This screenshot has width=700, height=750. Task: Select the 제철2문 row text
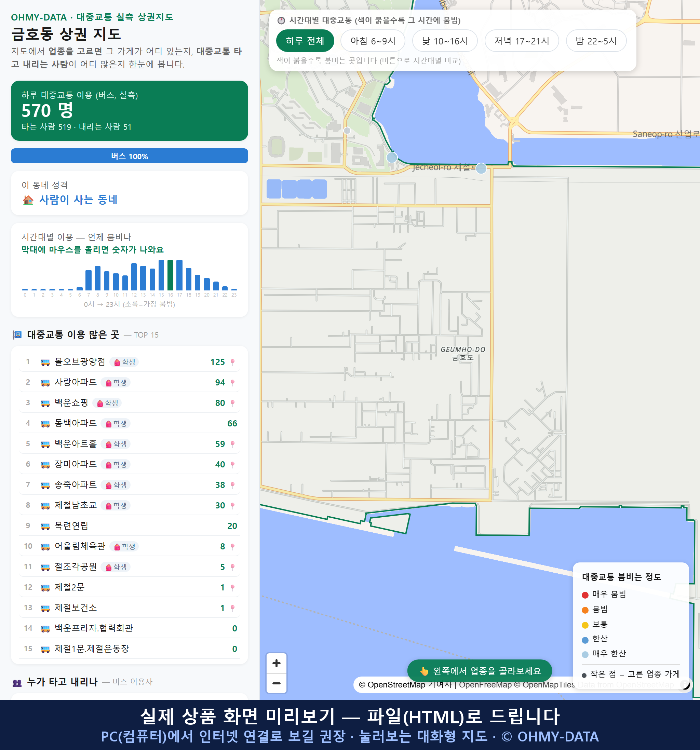(x=69, y=587)
